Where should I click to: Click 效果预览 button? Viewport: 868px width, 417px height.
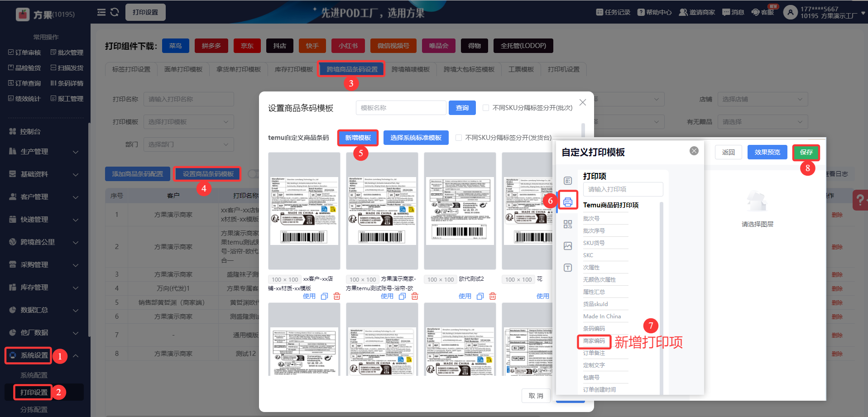pos(767,152)
